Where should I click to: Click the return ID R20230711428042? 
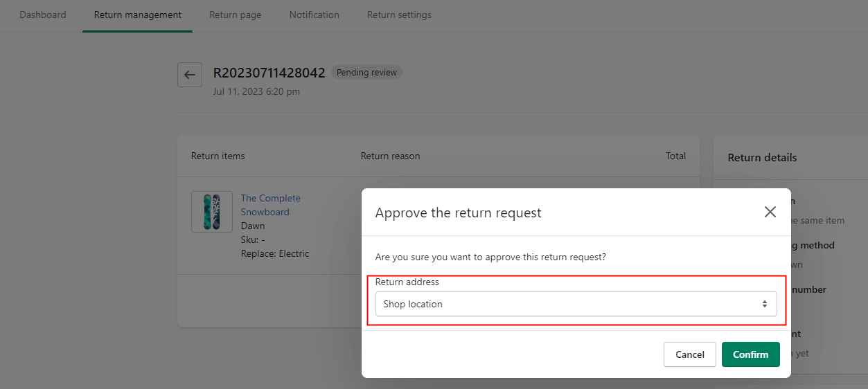pos(269,73)
